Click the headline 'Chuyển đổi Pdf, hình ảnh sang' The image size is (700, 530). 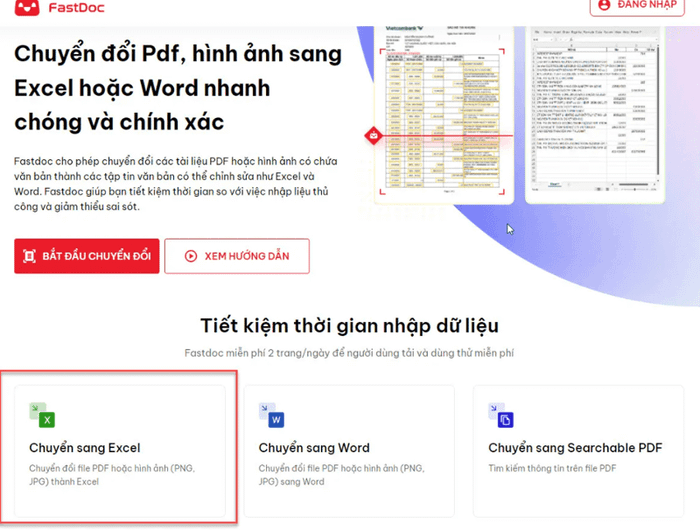pos(178,54)
